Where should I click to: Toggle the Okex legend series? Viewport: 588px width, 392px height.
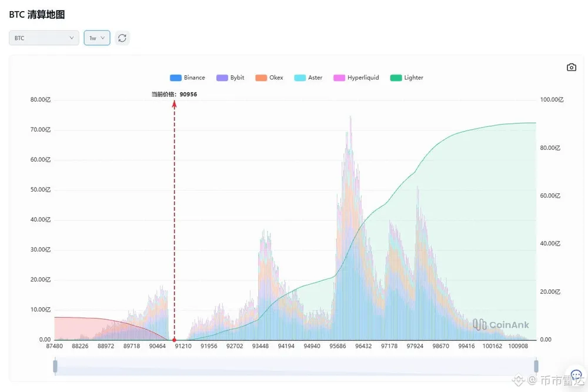click(x=269, y=78)
